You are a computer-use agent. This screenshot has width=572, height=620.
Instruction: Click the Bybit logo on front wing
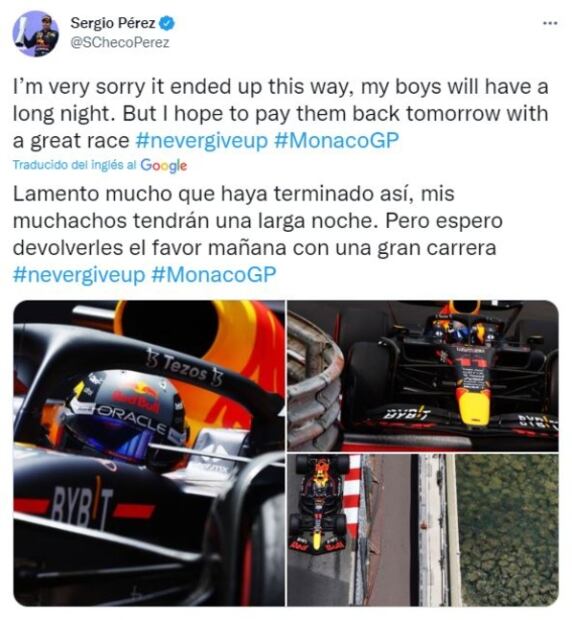pyautogui.click(x=407, y=414)
